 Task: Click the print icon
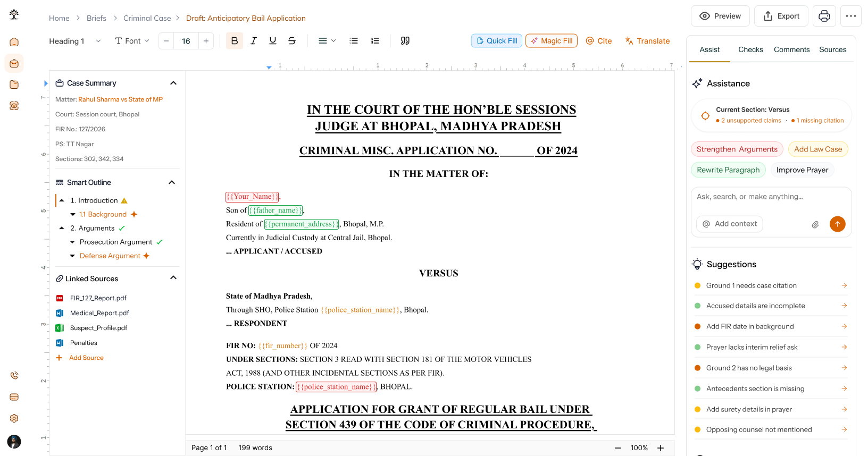(824, 16)
